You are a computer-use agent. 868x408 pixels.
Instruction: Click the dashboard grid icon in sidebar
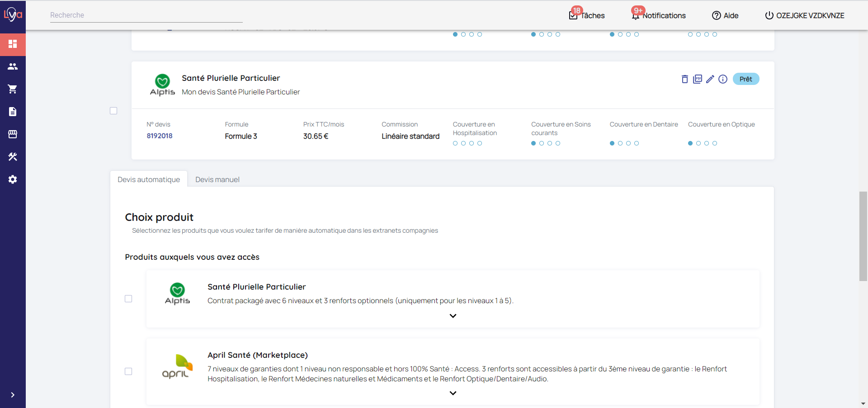pos(13,44)
